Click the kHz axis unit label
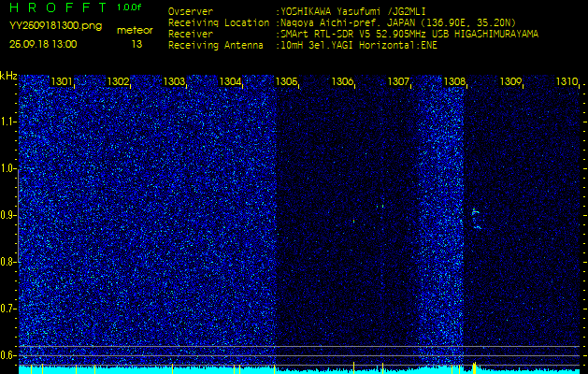Image resolution: width=588 pixels, height=374 pixels. (8, 76)
